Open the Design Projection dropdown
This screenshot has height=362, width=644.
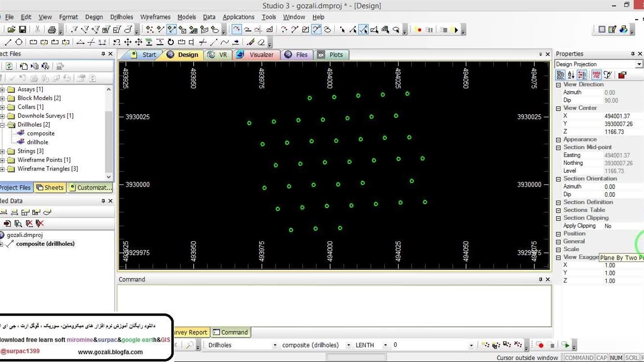tap(639, 64)
